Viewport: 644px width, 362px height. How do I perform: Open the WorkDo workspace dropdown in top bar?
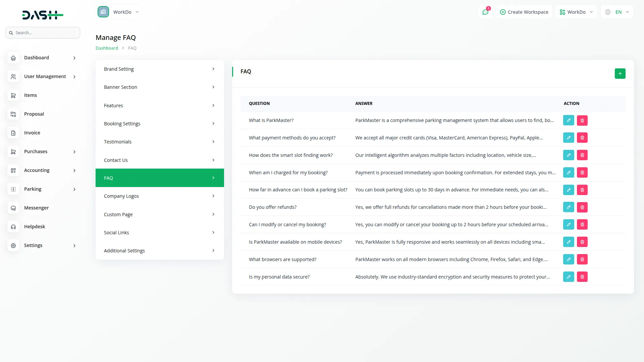(x=576, y=12)
